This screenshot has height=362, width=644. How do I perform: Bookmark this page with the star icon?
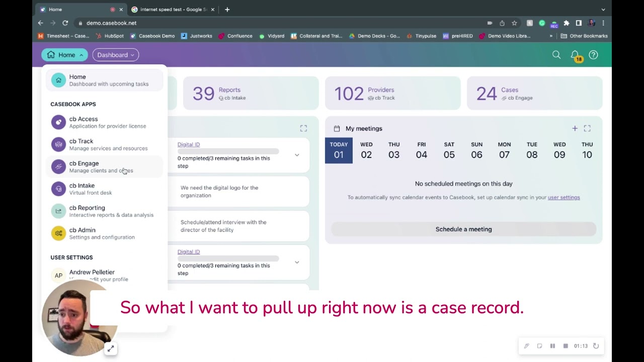pyautogui.click(x=514, y=23)
